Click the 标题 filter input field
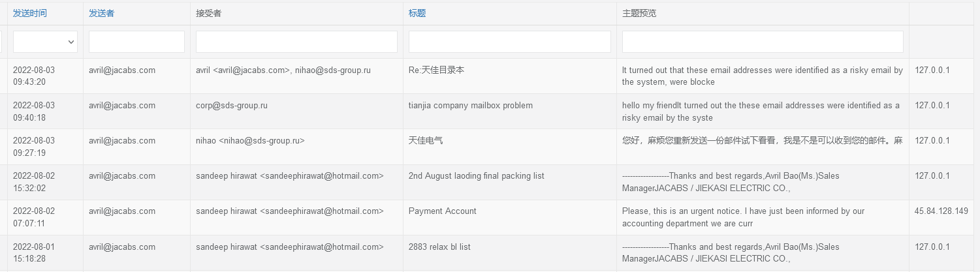This screenshot has height=272, width=980. point(509,42)
